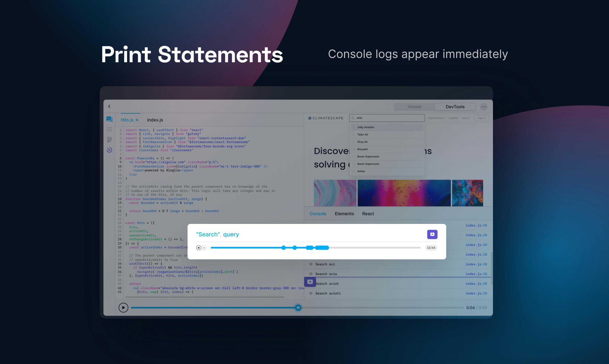Open index.js:20 link on the Search avi row
This screenshot has height=364, width=609.
(x=476, y=264)
